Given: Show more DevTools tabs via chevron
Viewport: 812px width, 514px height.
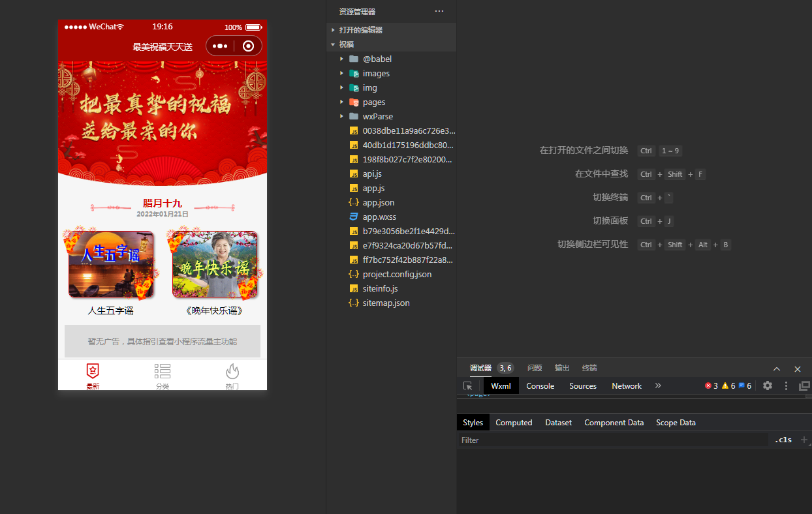Looking at the screenshot, I should 658,386.
